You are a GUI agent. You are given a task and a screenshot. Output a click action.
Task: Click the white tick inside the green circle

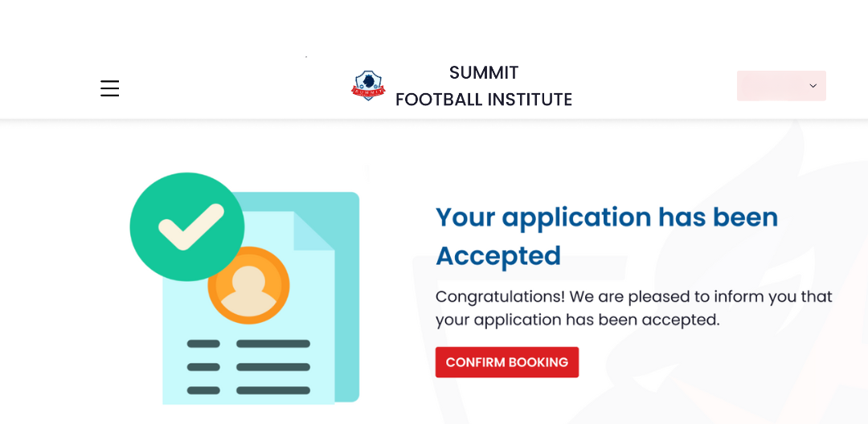(191, 226)
